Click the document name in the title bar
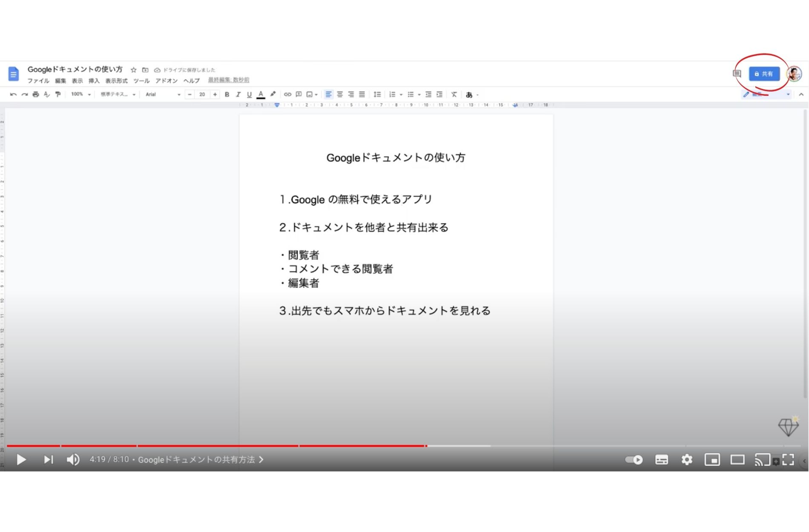 (x=75, y=69)
